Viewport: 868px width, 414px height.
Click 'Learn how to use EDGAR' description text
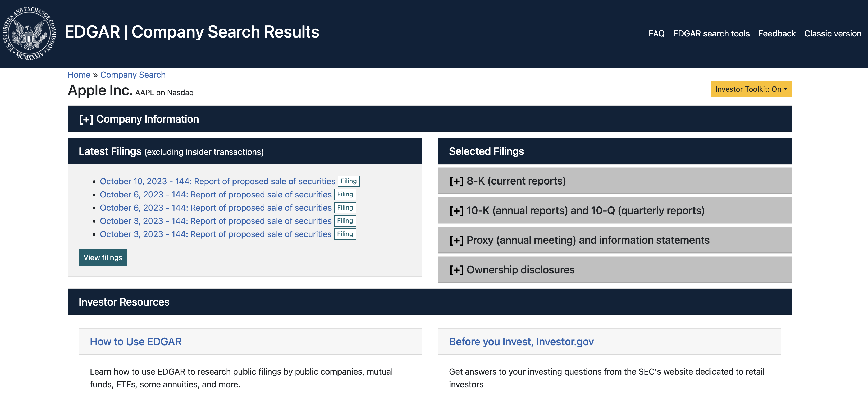[x=241, y=378]
